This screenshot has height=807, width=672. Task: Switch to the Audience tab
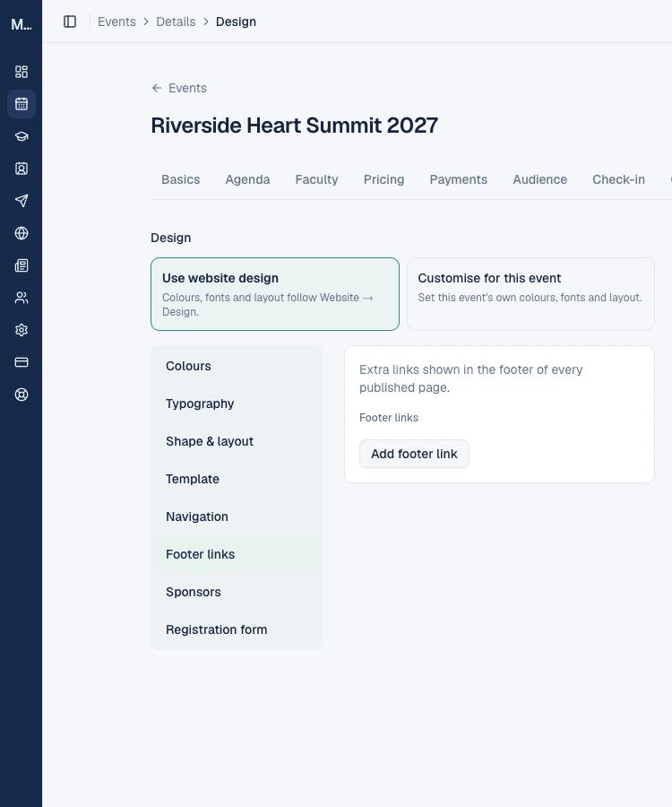click(x=540, y=179)
